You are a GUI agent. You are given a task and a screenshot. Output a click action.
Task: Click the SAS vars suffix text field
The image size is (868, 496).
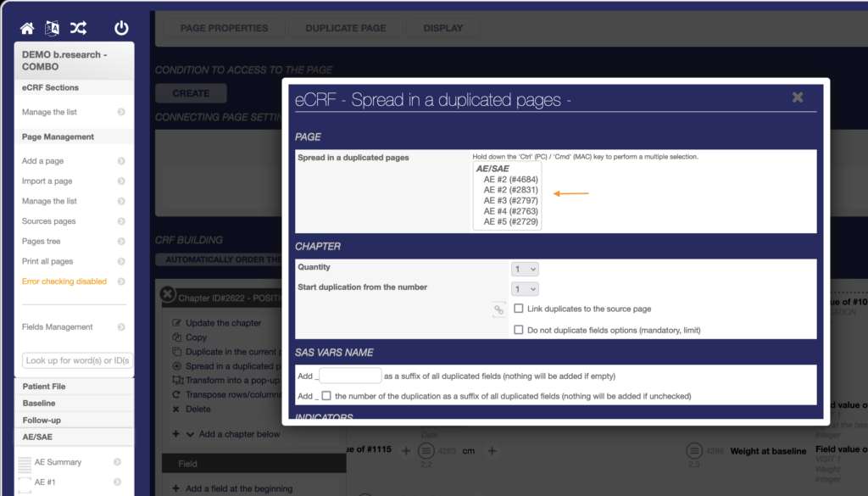pos(350,376)
